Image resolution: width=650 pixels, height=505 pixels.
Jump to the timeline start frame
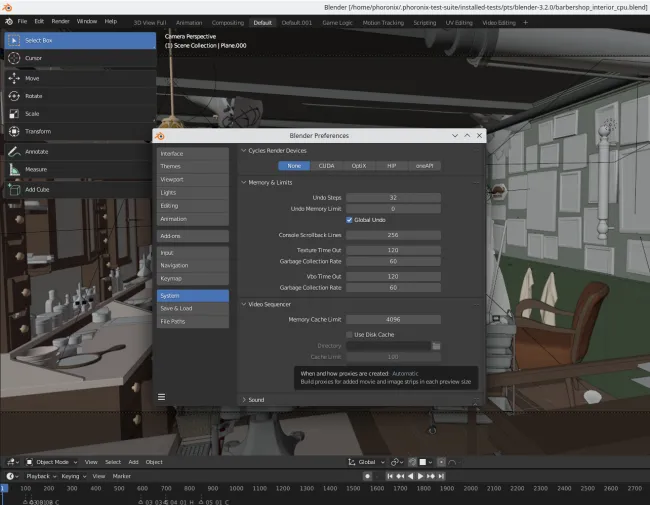coord(390,476)
